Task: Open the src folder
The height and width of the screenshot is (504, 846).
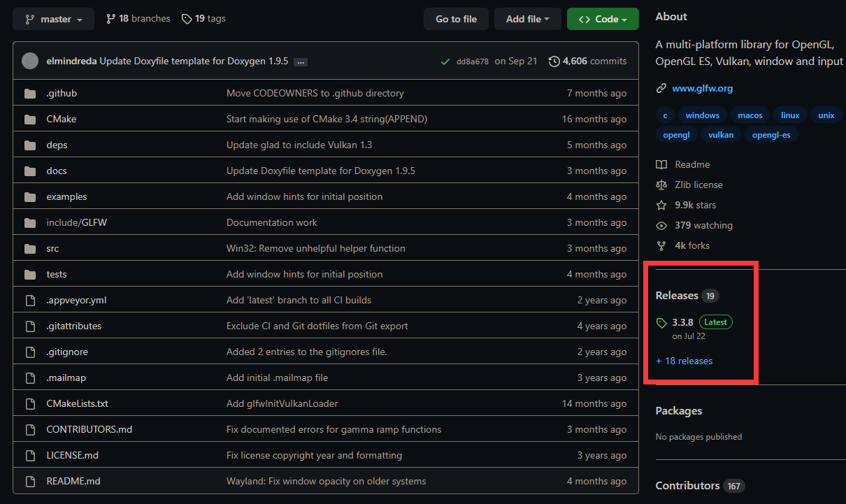Action: click(x=52, y=248)
